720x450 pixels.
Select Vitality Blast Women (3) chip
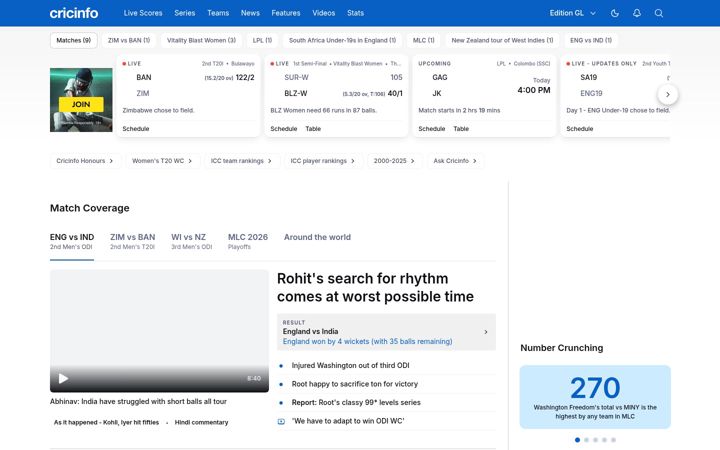201,40
